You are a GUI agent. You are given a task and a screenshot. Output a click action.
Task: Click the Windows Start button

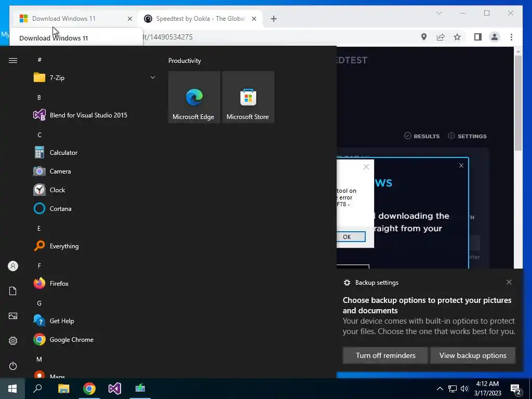12,389
